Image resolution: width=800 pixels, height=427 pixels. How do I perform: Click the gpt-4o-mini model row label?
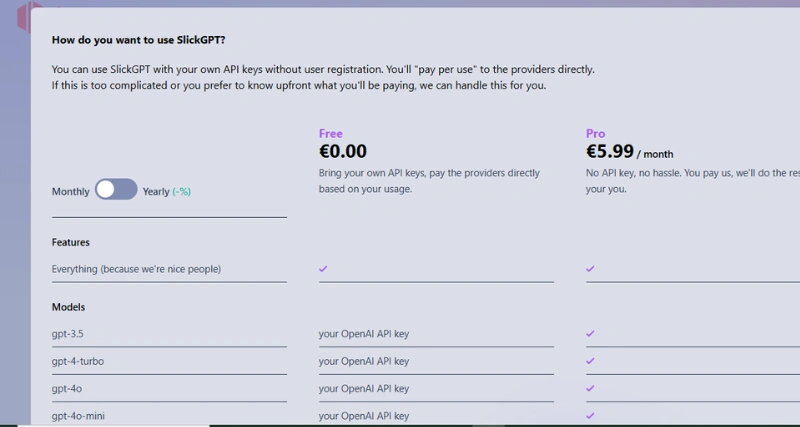coord(78,416)
